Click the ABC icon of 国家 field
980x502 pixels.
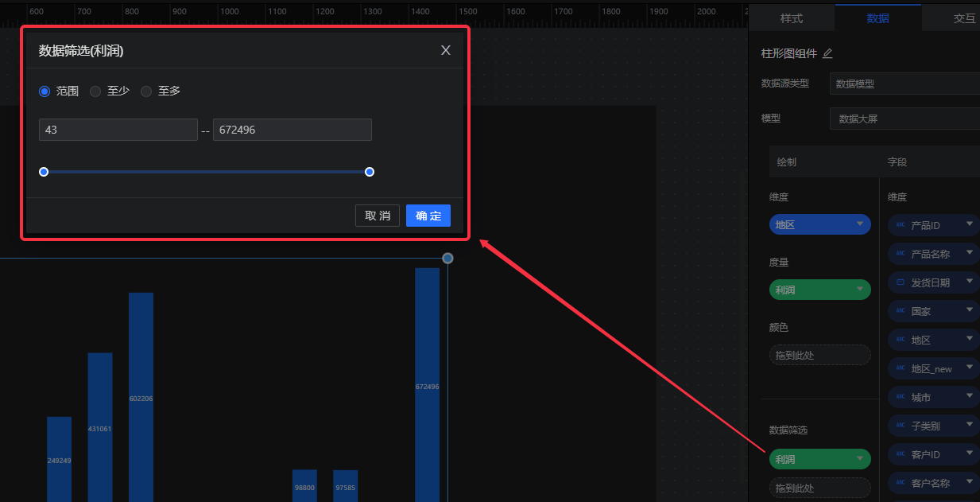click(901, 311)
